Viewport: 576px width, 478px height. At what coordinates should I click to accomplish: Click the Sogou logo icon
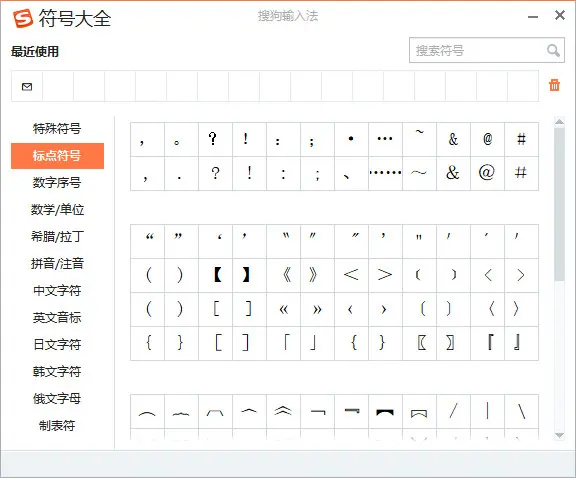coord(23,18)
